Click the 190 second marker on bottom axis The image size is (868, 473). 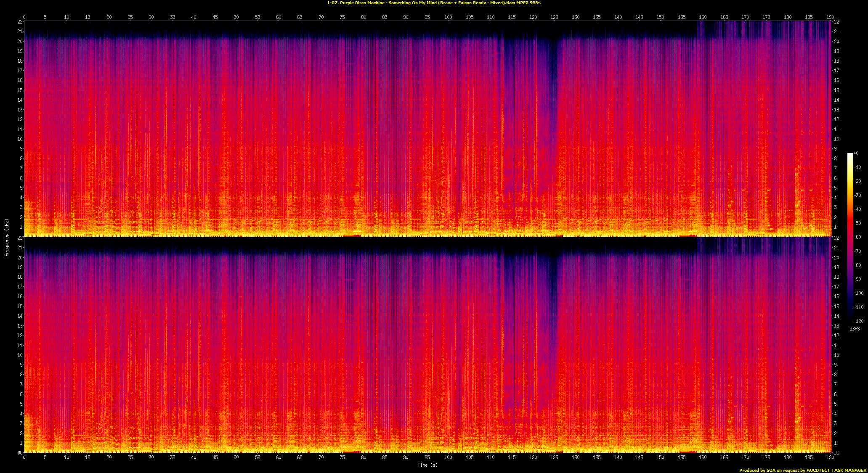(x=830, y=457)
